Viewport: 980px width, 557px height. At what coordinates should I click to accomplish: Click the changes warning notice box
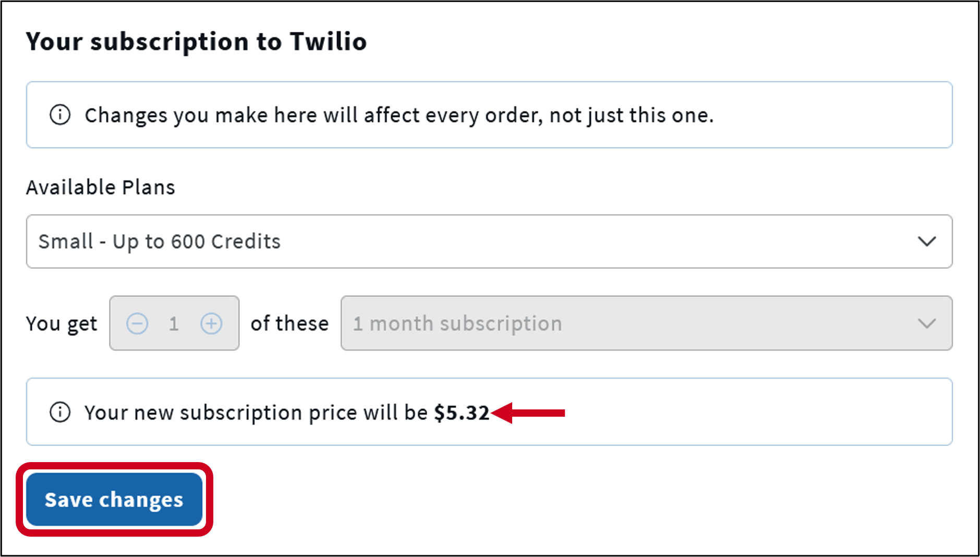coord(489,115)
